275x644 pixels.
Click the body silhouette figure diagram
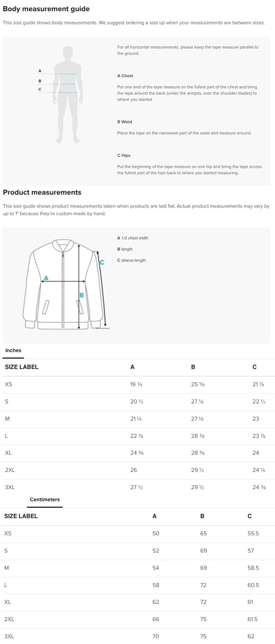pos(68,95)
